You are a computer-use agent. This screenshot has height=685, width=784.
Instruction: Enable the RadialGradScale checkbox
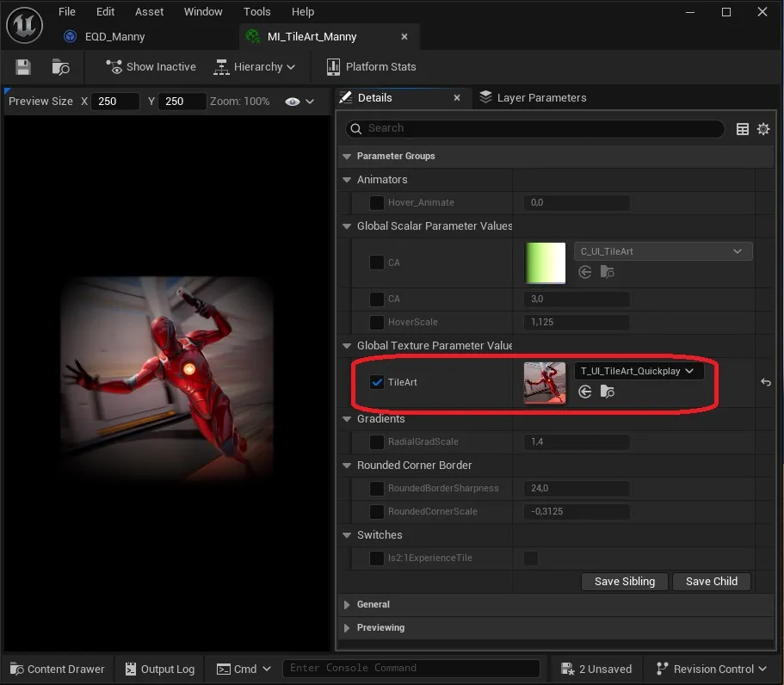point(376,442)
